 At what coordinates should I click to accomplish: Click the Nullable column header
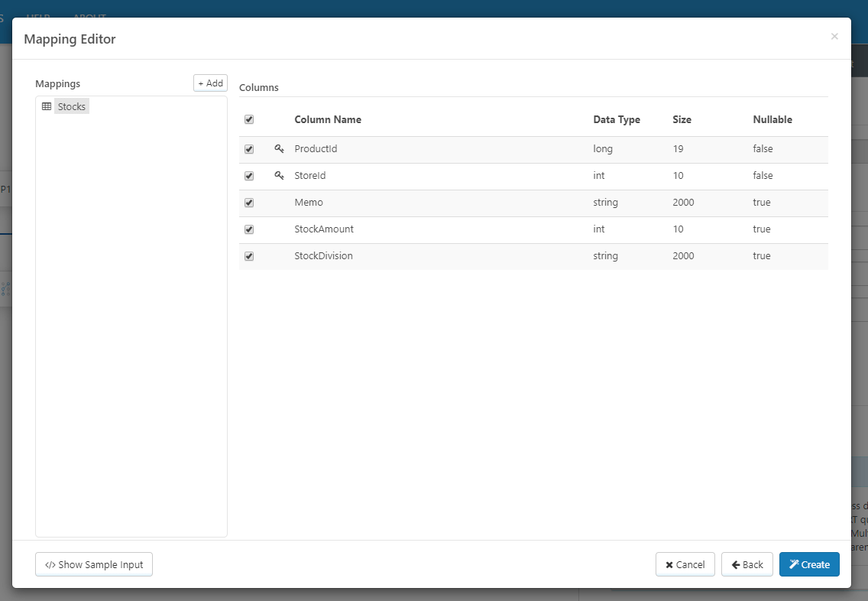point(772,119)
